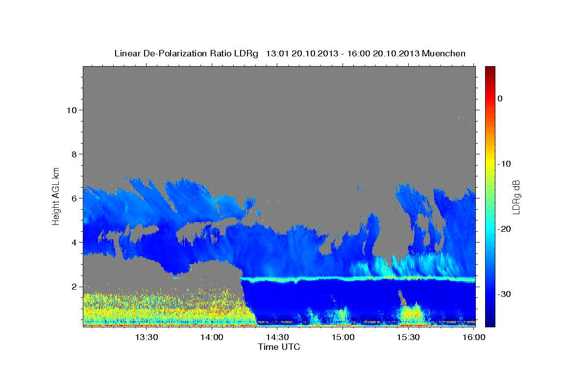This screenshot has height=392, width=588.
Task: Click the height tick label 10
Action: click(x=71, y=110)
